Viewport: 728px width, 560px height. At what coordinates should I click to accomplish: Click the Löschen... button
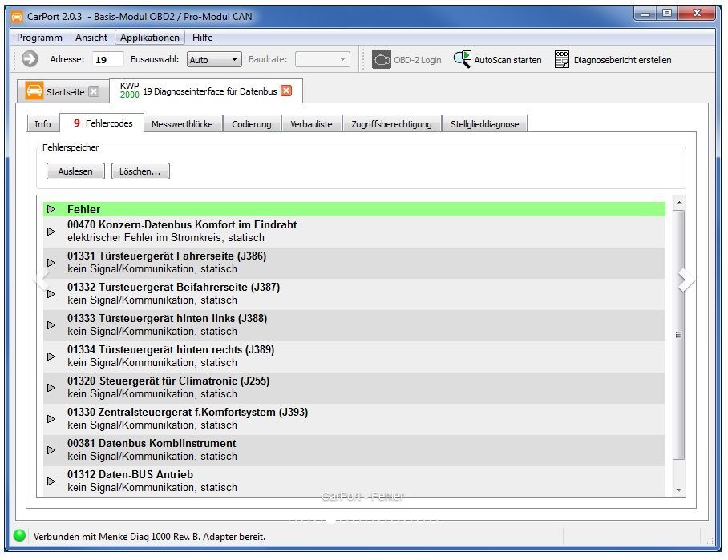point(140,171)
